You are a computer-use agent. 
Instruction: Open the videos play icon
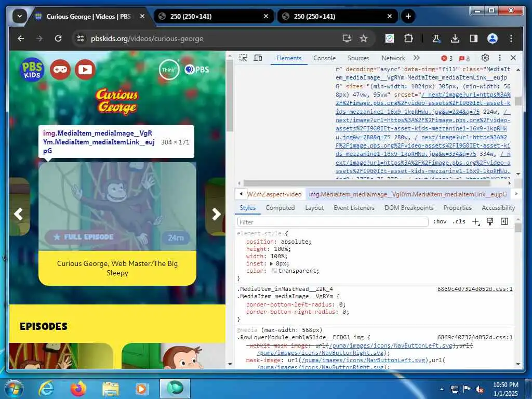point(85,70)
